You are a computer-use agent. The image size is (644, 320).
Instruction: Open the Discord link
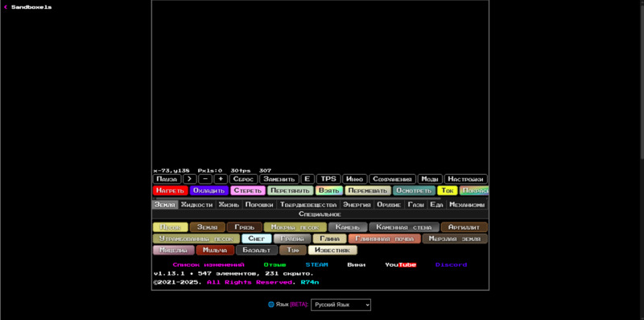[451, 265]
